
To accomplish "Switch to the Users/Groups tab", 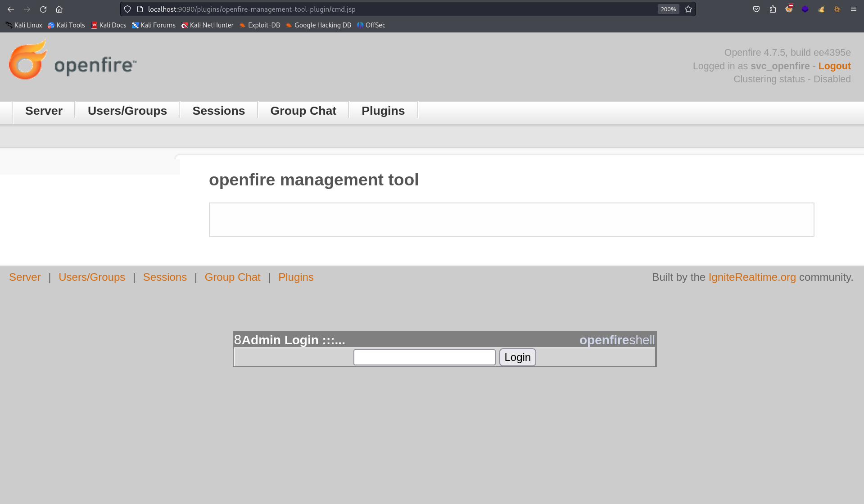I will [127, 111].
